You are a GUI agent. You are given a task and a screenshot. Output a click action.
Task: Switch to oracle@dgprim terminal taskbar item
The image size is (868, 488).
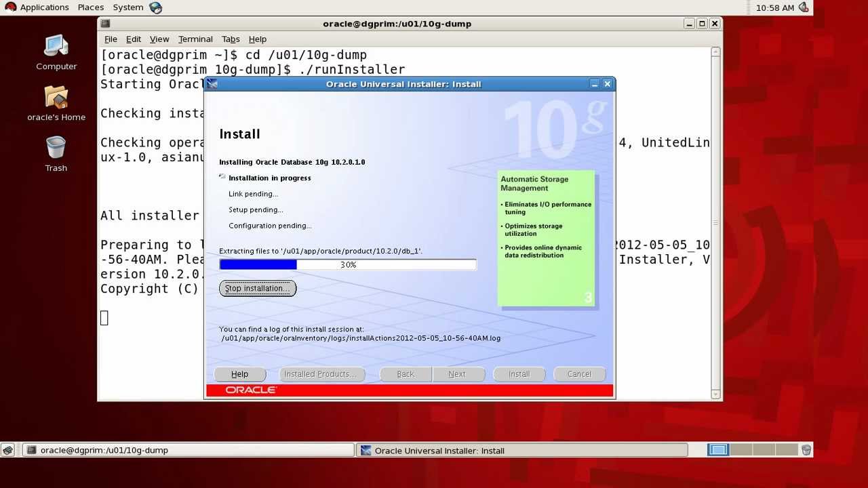coord(188,450)
